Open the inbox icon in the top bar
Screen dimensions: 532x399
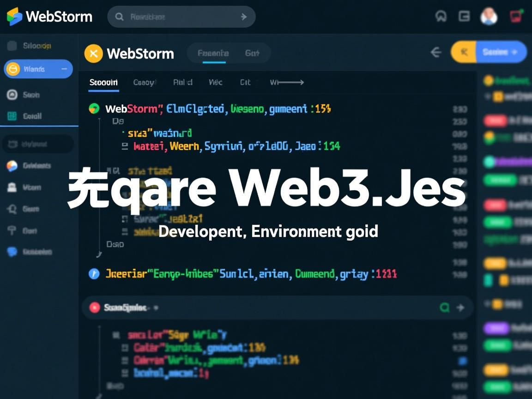(464, 16)
